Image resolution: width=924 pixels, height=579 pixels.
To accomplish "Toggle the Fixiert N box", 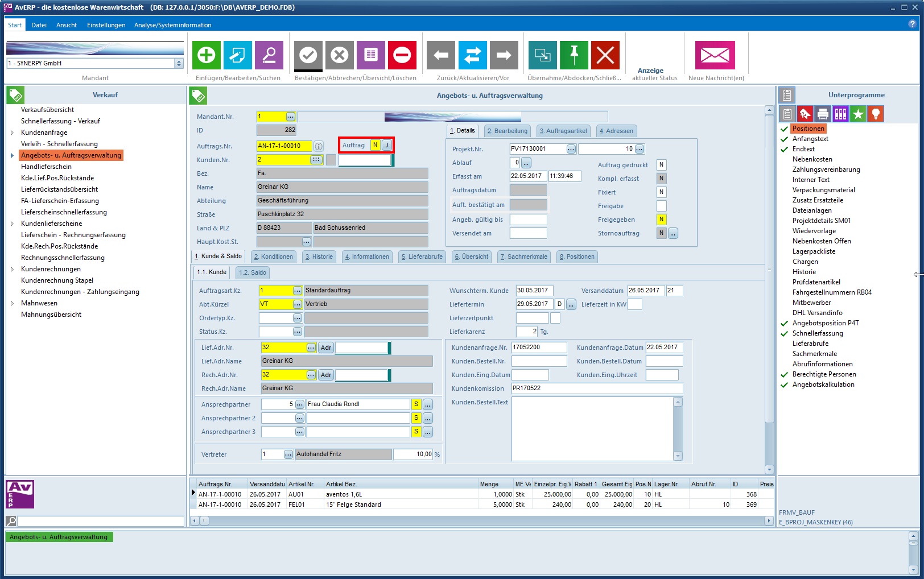I will 661,192.
